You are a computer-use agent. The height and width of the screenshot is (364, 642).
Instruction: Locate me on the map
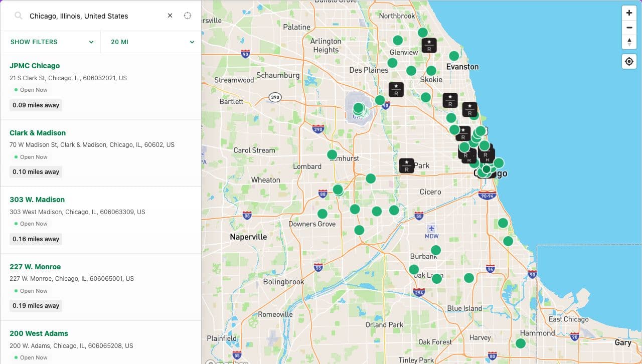[629, 62]
